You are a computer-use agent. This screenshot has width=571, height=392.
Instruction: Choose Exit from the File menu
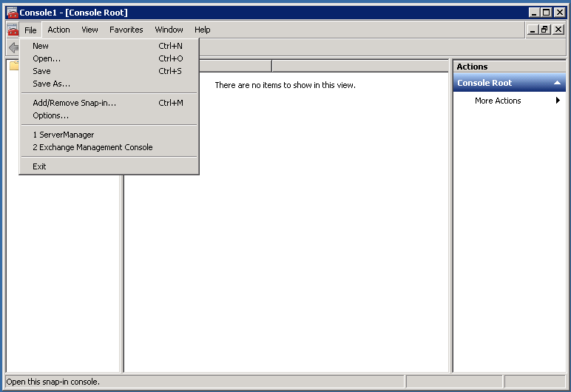coord(39,166)
